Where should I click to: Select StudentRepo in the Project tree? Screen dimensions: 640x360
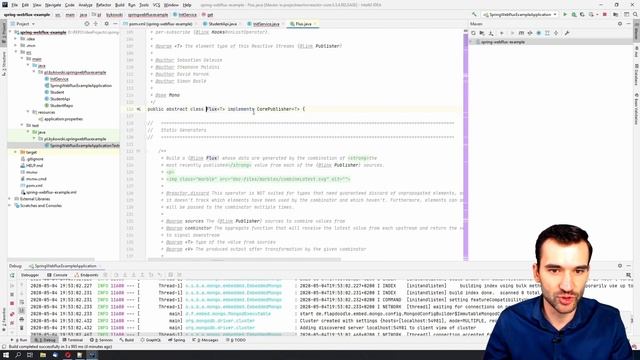coord(61,106)
